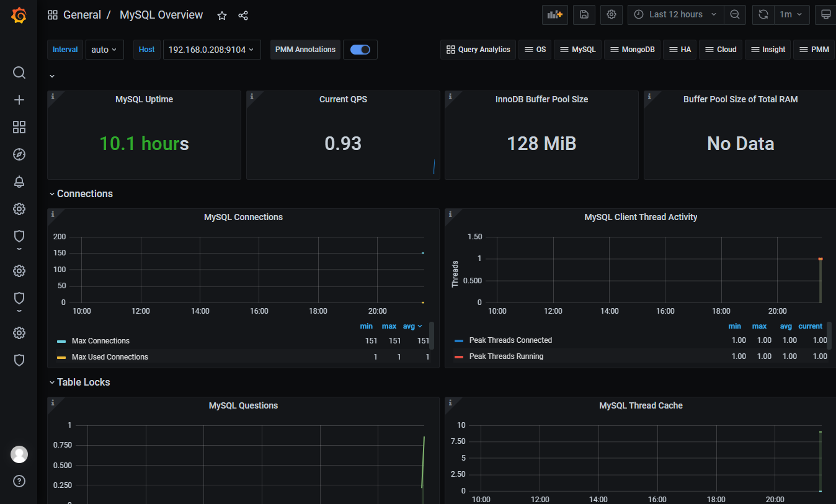836x504 pixels.
Task: Show info for MySQL Client Thread Activity panel
Action: (x=450, y=214)
